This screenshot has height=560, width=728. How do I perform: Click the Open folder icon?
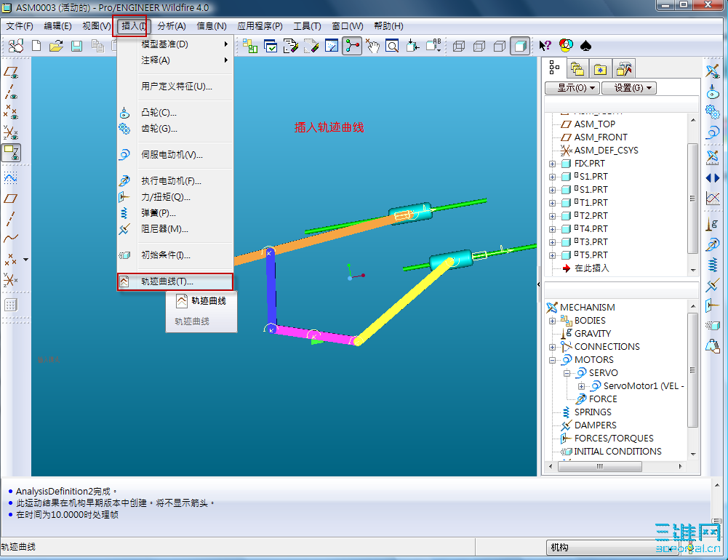[56, 46]
